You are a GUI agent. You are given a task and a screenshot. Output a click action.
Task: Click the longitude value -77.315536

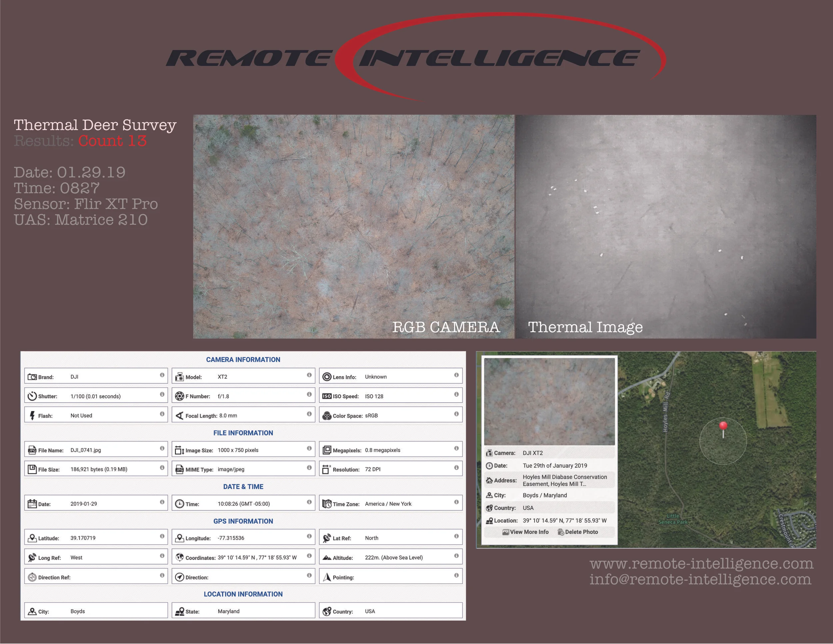point(231,538)
